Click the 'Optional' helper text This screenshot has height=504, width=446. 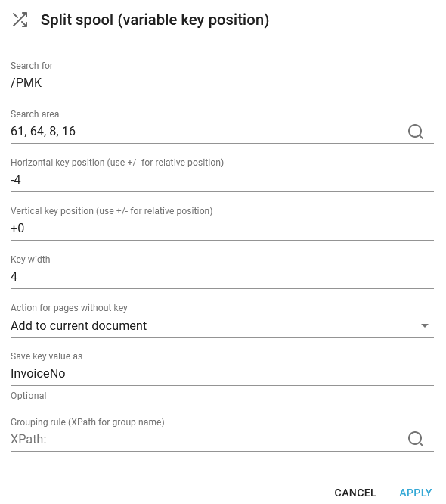(x=29, y=396)
